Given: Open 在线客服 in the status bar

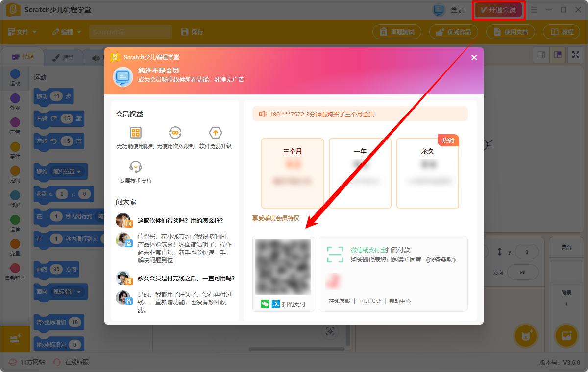Looking at the screenshot, I should tap(71, 362).
